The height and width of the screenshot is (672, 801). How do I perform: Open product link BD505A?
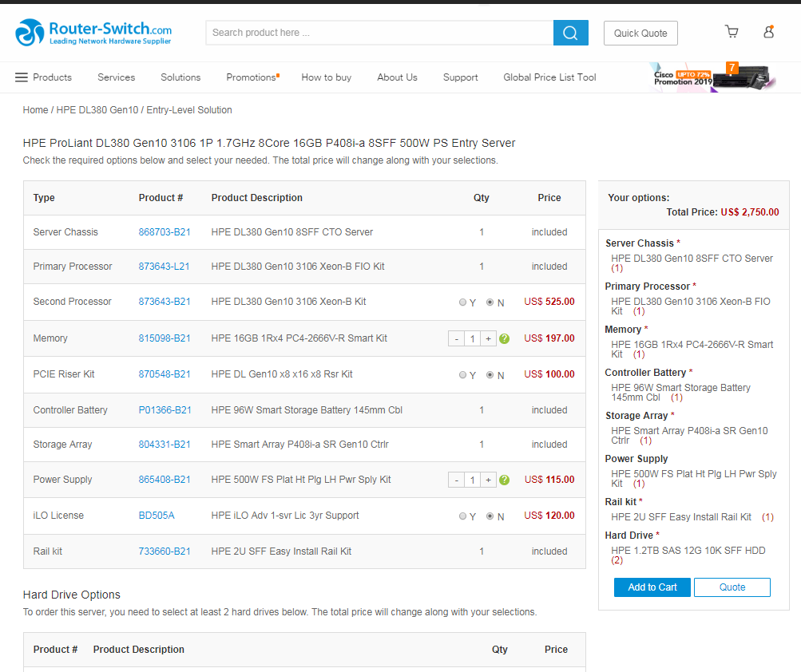[157, 516]
